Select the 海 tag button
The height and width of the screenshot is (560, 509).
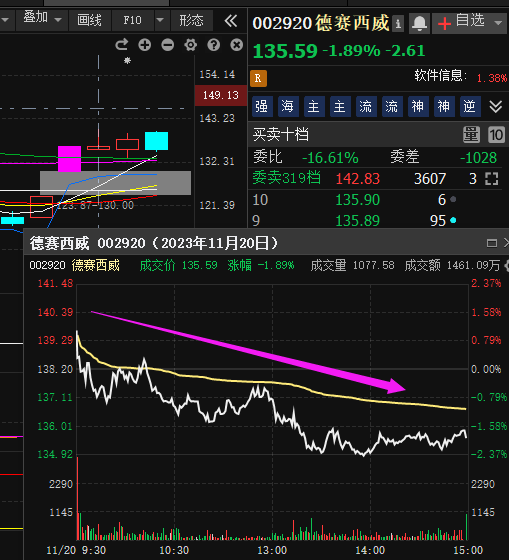click(288, 106)
